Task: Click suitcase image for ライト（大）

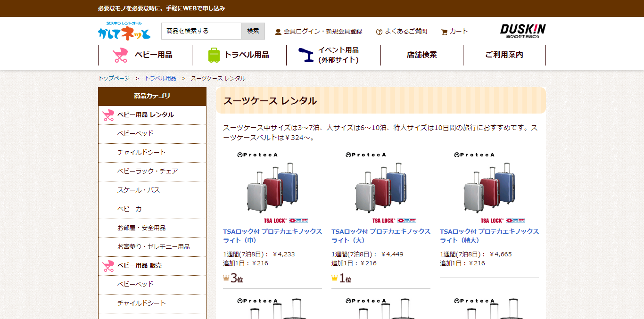Action: coord(381,188)
